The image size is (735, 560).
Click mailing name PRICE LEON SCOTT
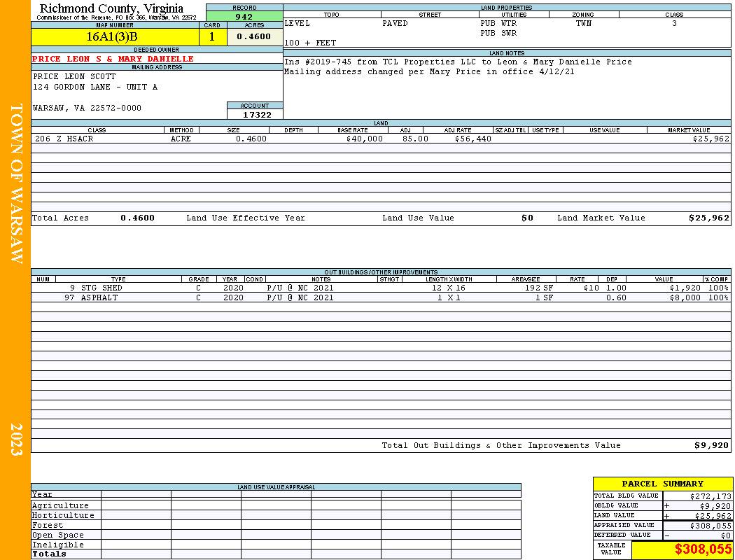point(74,76)
